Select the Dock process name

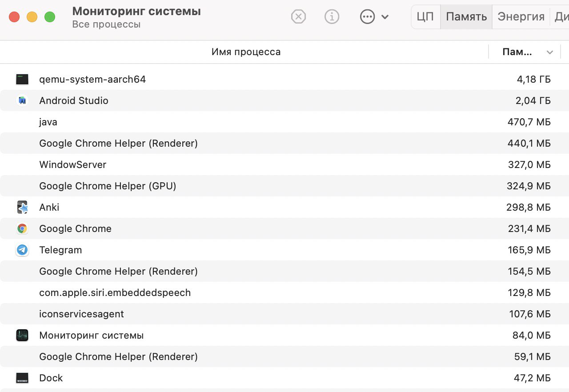pos(51,378)
